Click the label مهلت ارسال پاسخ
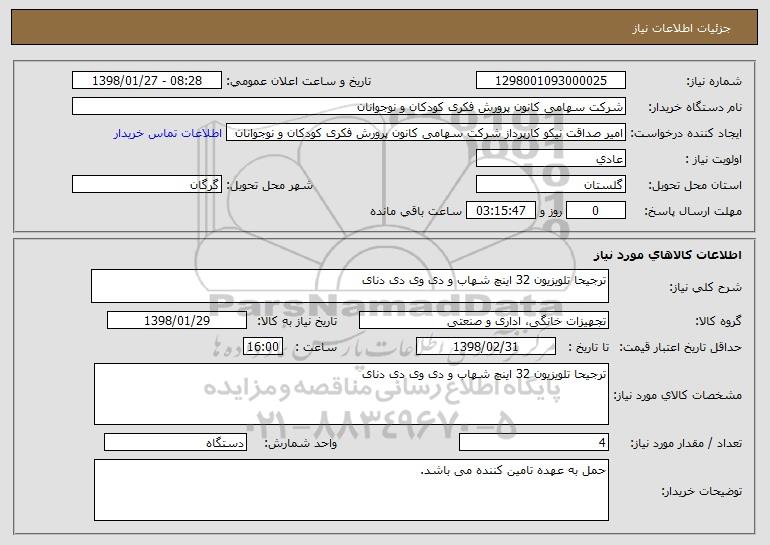Viewport: 770px width, 545px height. tap(693, 211)
